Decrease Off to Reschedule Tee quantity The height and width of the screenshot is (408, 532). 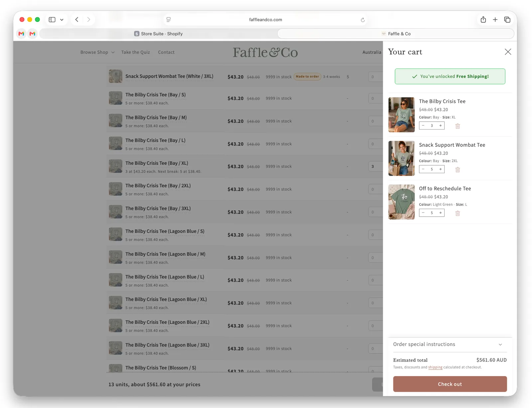point(423,213)
